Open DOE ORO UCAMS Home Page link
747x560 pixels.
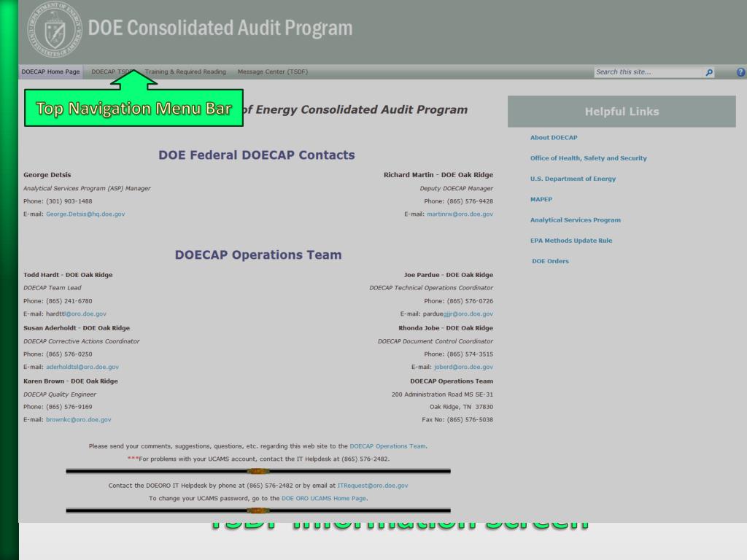[324, 499]
